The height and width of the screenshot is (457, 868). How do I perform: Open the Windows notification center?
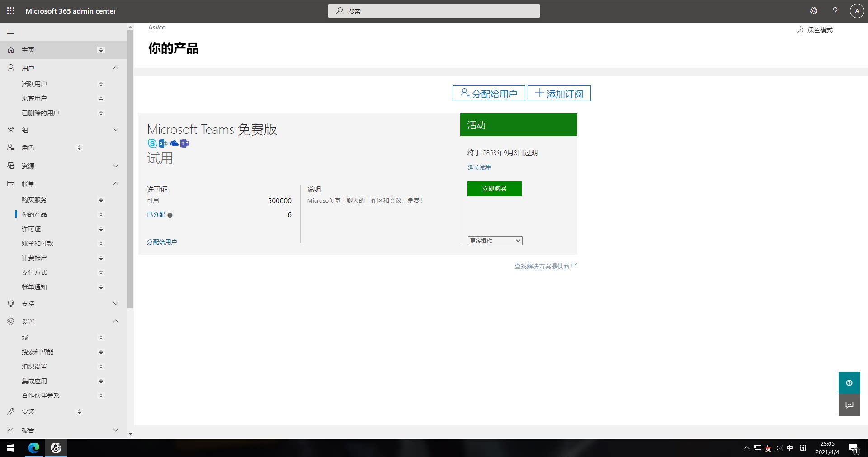[854, 448]
